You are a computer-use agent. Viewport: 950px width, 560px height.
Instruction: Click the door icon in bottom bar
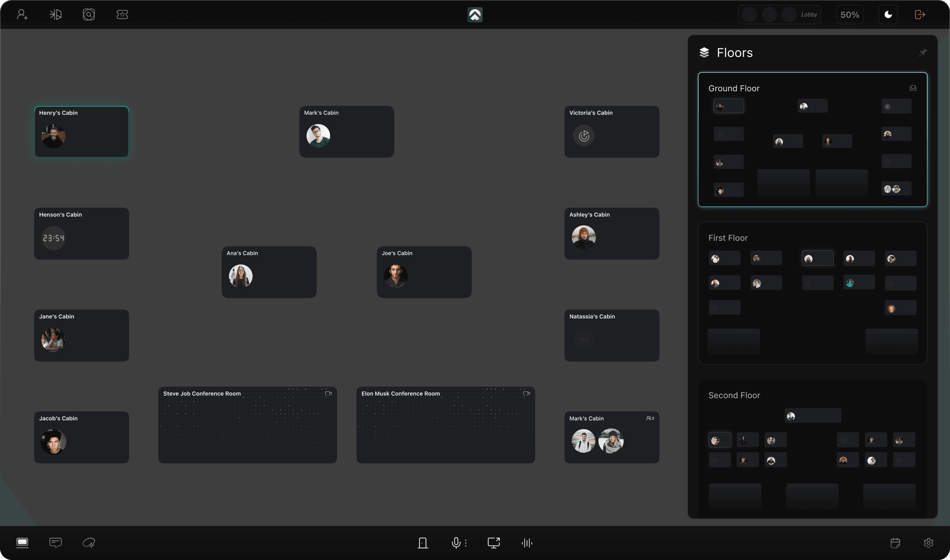[423, 543]
